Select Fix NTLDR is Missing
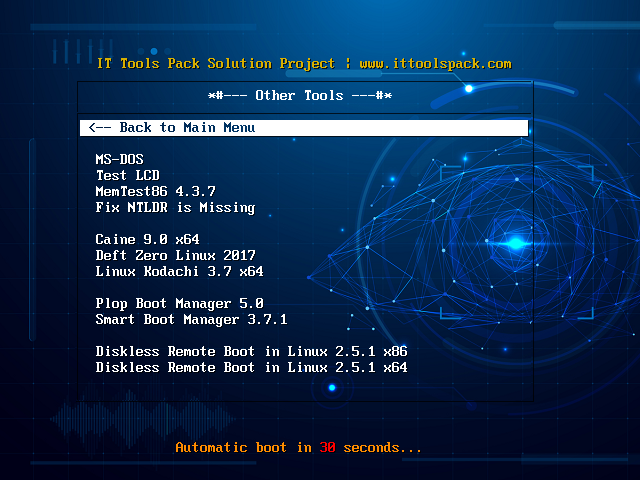The width and height of the screenshot is (640, 480). (x=176, y=208)
